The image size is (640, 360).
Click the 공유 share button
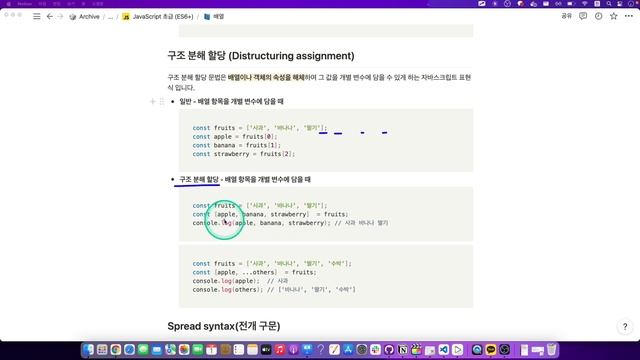567,16
